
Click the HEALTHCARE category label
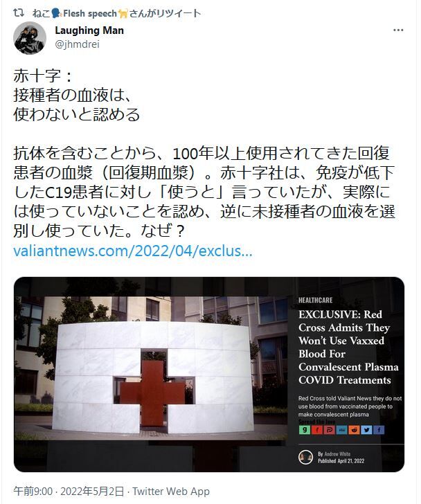coord(315,300)
